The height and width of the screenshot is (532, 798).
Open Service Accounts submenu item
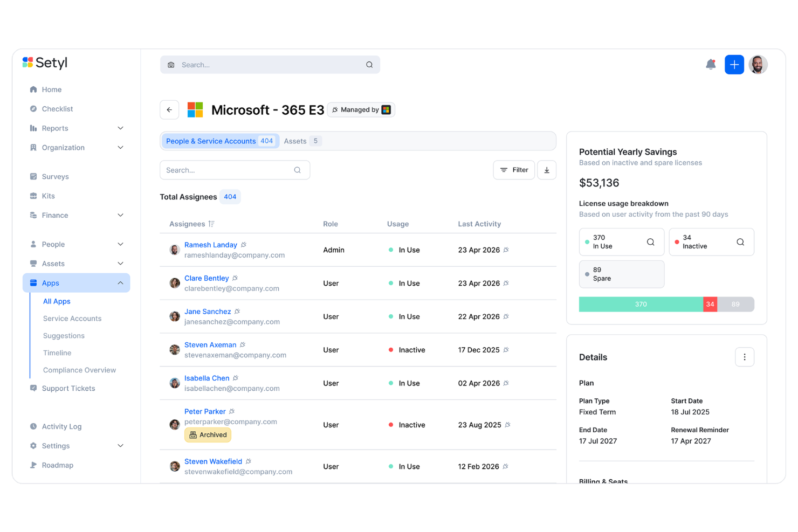click(72, 319)
